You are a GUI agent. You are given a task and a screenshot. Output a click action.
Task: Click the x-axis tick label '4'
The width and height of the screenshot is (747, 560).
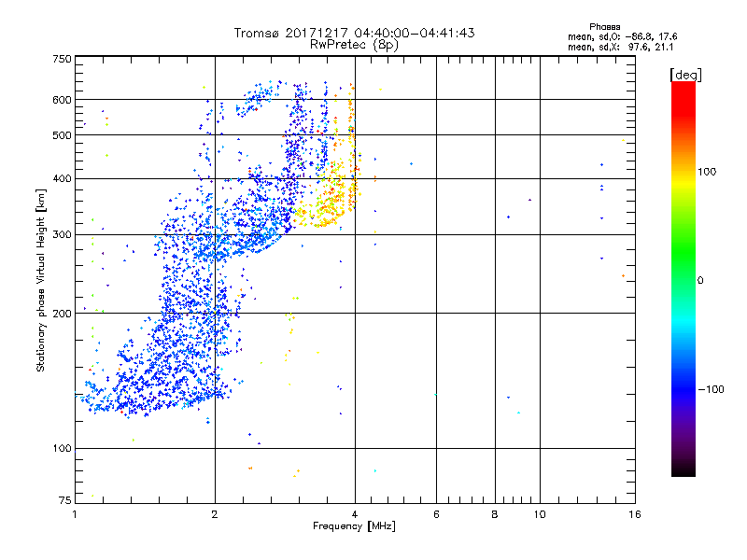(355, 514)
